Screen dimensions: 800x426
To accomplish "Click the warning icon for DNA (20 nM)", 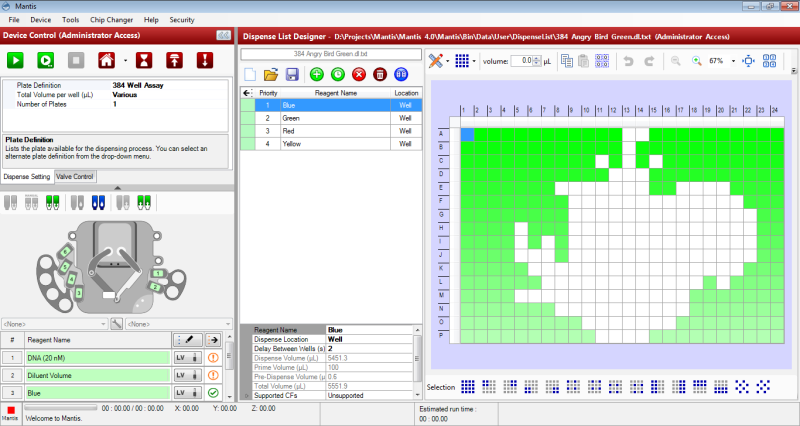I will click(x=213, y=358).
